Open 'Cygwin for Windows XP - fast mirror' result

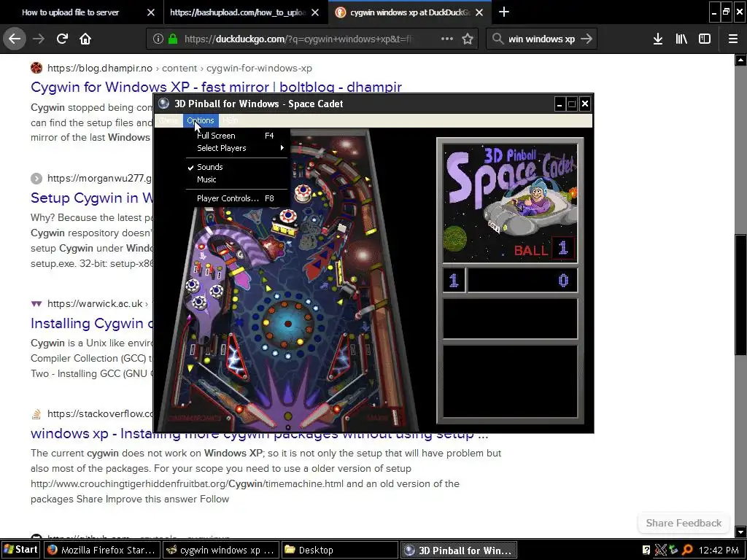tap(216, 87)
